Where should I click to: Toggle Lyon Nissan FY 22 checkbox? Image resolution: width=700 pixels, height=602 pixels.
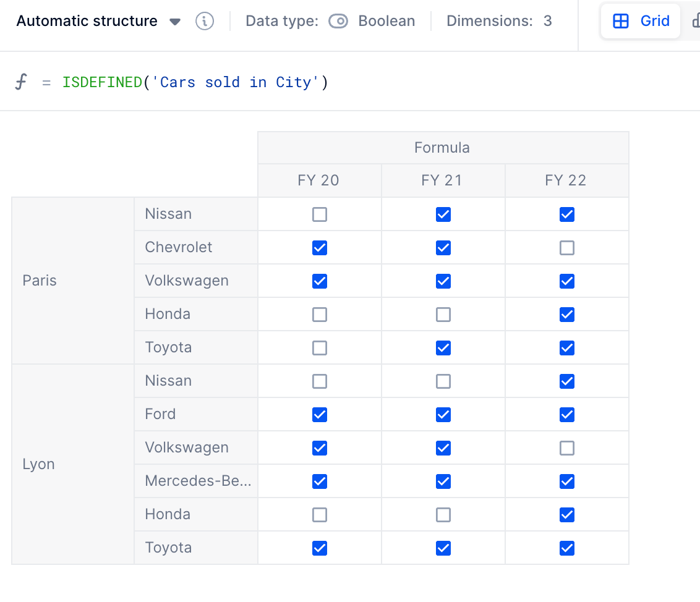click(x=567, y=381)
